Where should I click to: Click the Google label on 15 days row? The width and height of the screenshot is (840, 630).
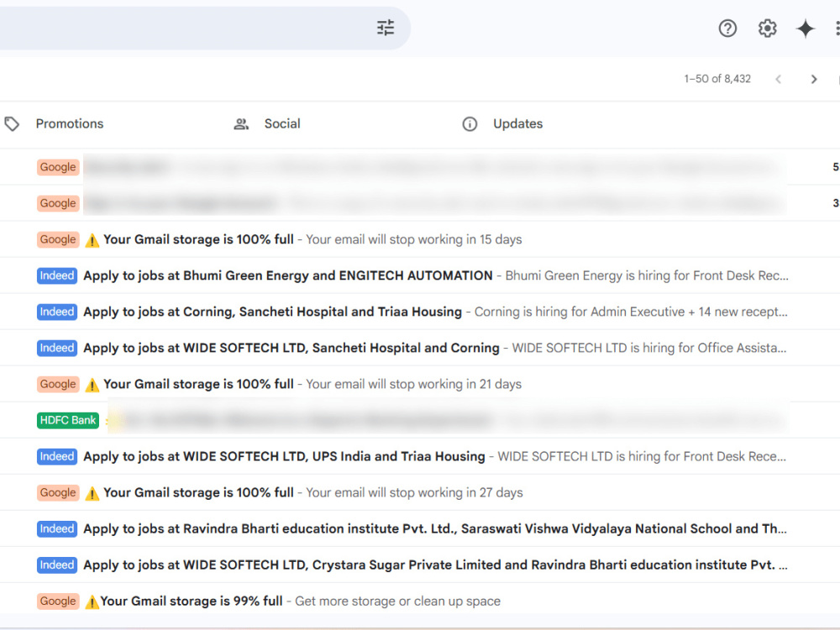point(58,239)
